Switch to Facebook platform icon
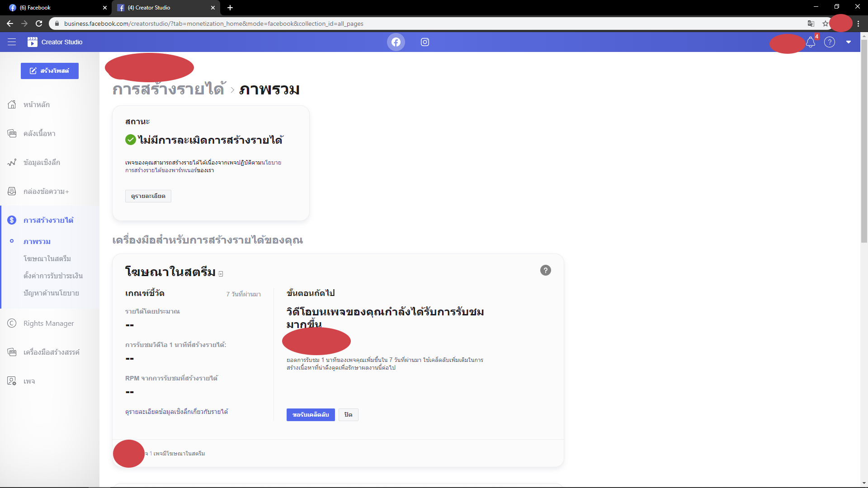 pos(396,42)
